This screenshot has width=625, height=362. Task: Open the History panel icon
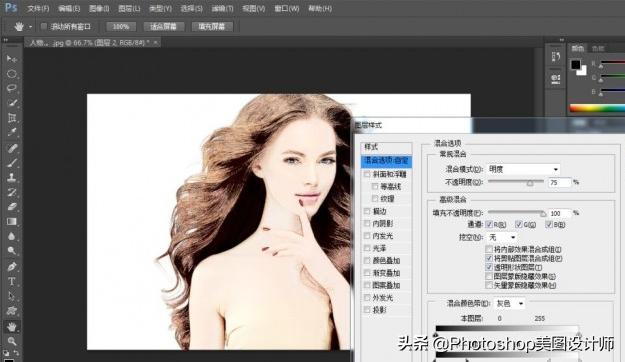tap(556, 57)
